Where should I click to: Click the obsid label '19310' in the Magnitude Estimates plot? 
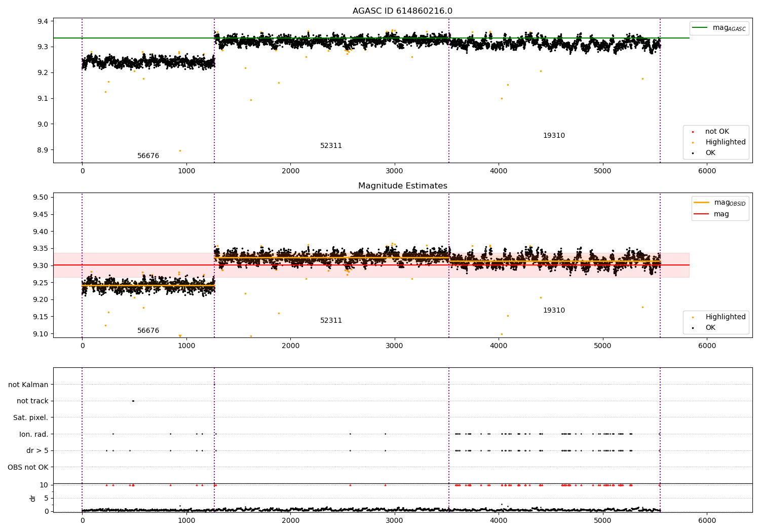(554, 311)
